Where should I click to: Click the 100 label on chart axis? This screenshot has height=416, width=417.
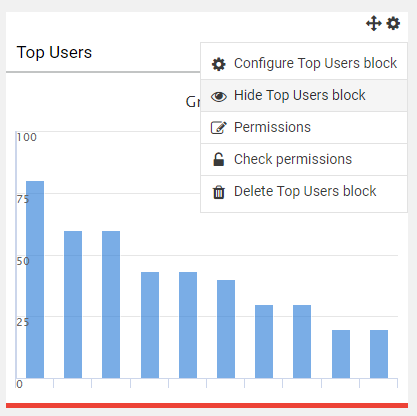click(27, 137)
